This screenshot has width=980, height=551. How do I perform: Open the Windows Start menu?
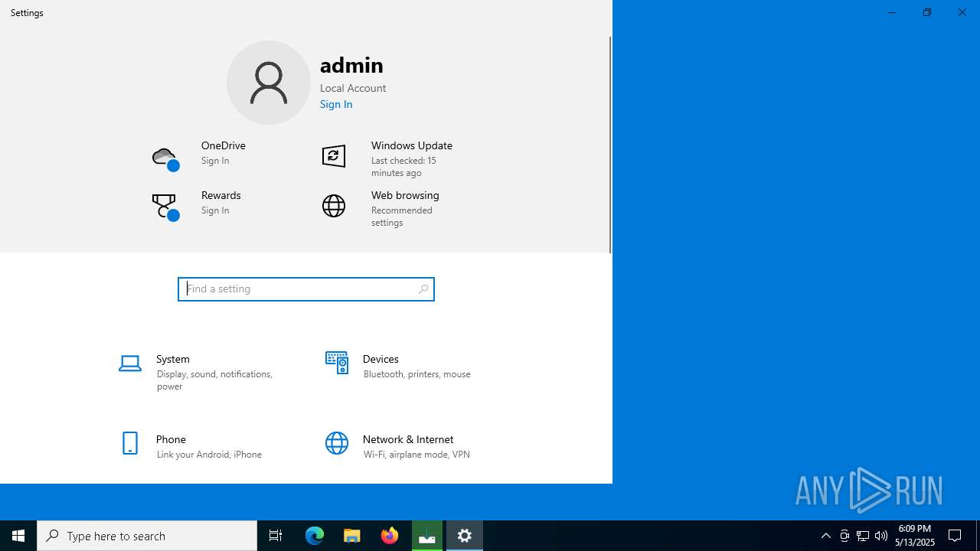point(18,536)
